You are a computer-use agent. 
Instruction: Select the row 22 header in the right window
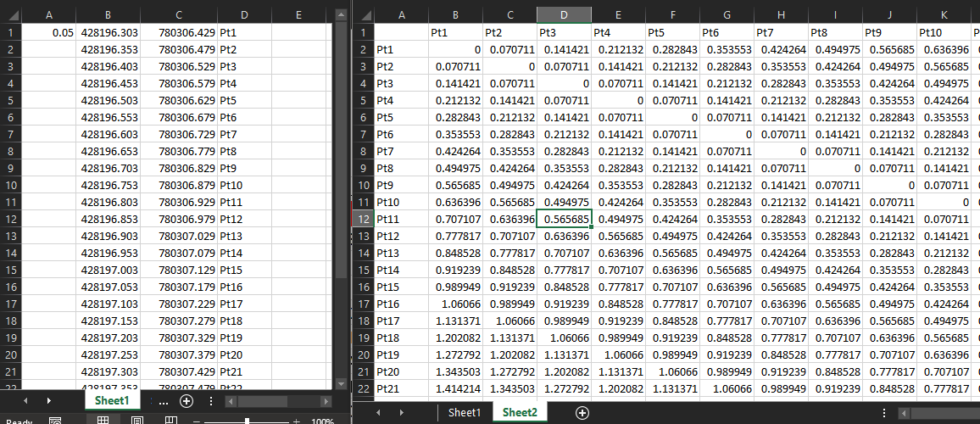point(365,388)
